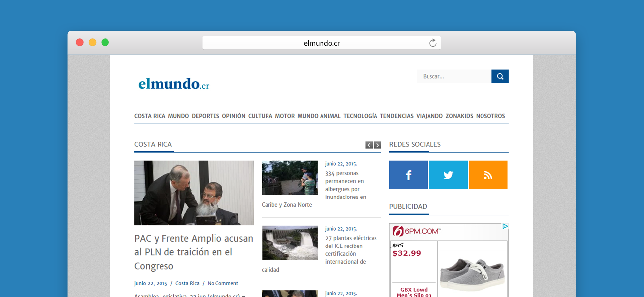Screen dimensions: 644x297
Task: Click the dam waterfall thumbnail image
Action: 289,243
